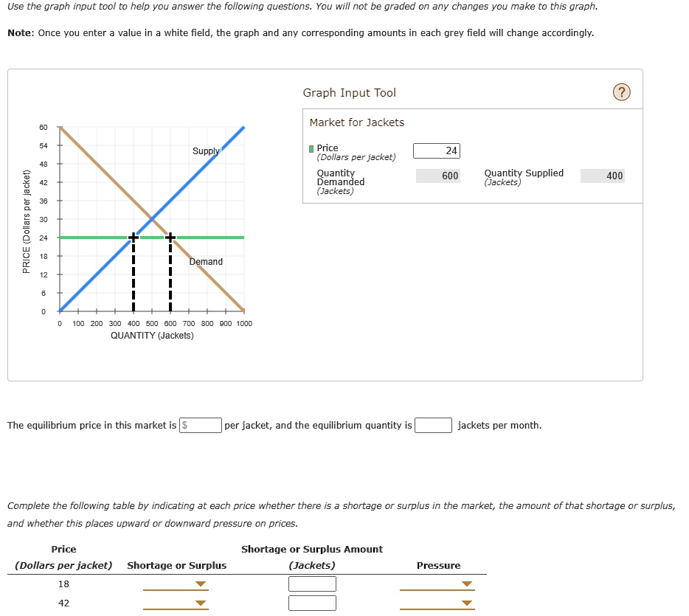Image resolution: width=689 pixels, height=616 pixels.
Task: Select the plus marker at quantity 400
Action: click(x=134, y=236)
